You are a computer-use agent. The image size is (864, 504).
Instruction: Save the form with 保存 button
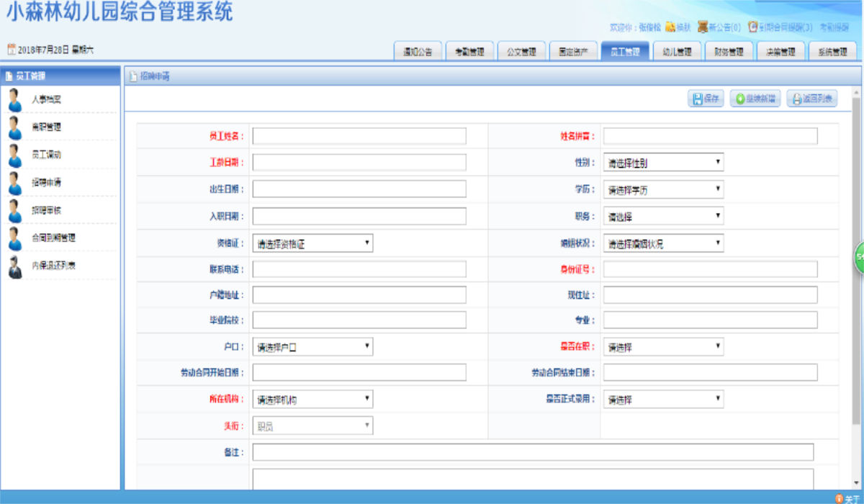point(706,99)
